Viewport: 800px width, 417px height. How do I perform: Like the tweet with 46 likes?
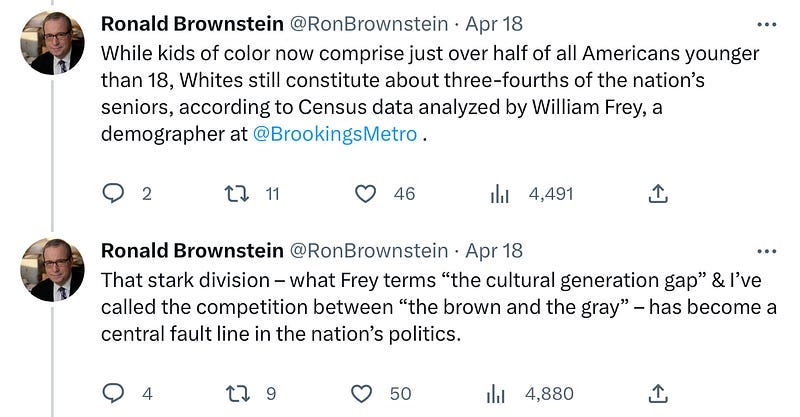pos(365,194)
